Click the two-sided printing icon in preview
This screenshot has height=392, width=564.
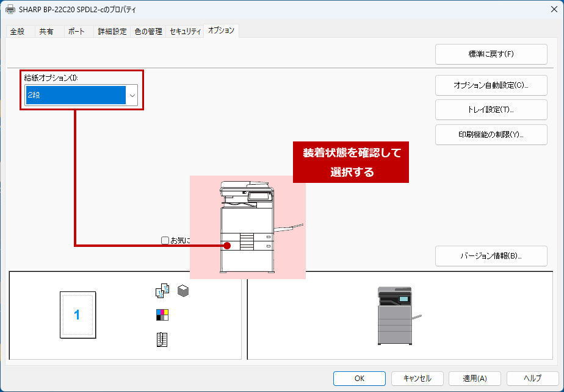[162, 291]
